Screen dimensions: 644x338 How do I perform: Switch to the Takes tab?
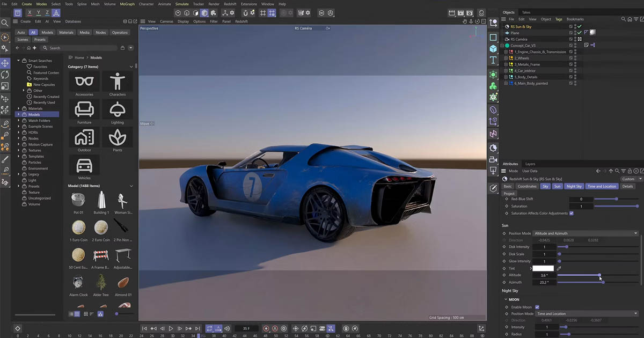[x=526, y=12]
